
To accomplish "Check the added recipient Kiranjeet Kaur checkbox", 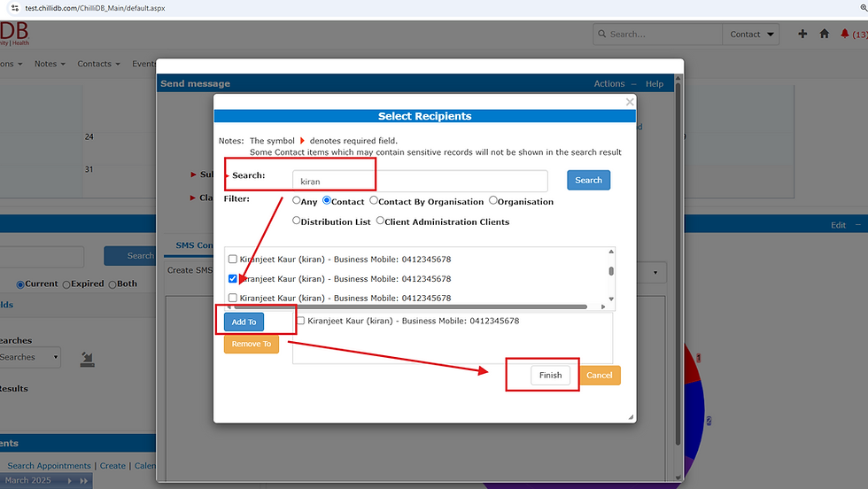I will [300, 321].
